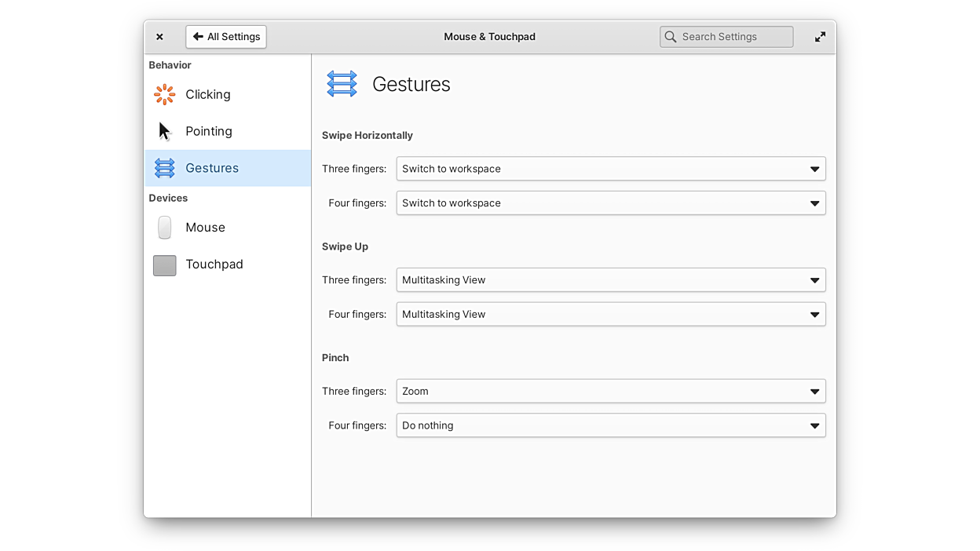Select the Clicking label in sidebar
The width and height of the screenshot is (980, 551).
(x=208, y=95)
